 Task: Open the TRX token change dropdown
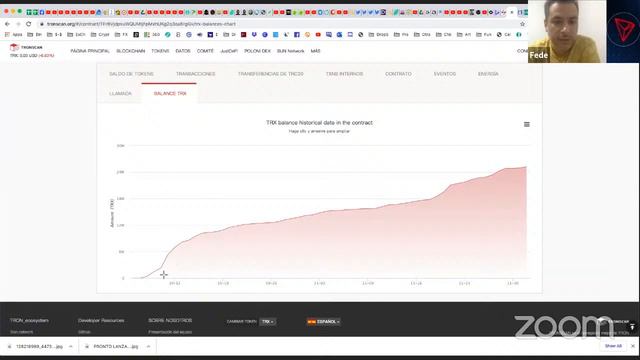pyautogui.click(x=268, y=322)
